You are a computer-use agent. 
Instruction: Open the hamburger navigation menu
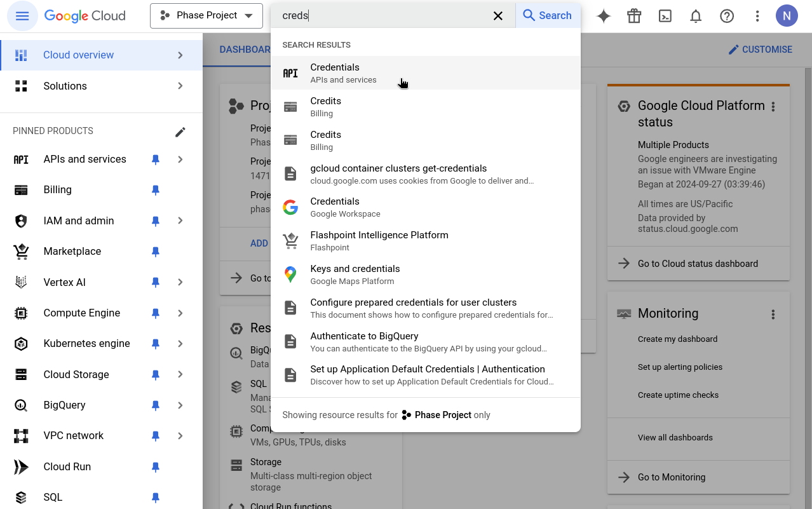(x=22, y=16)
